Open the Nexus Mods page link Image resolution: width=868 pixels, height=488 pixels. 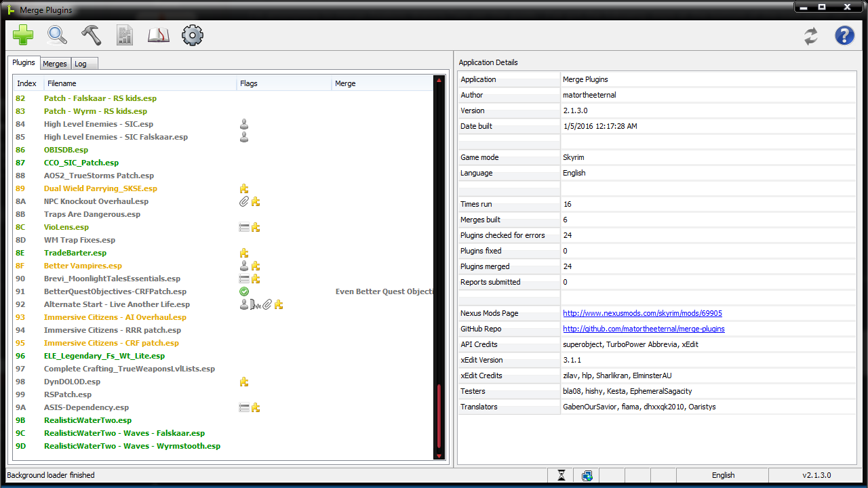pyautogui.click(x=642, y=313)
